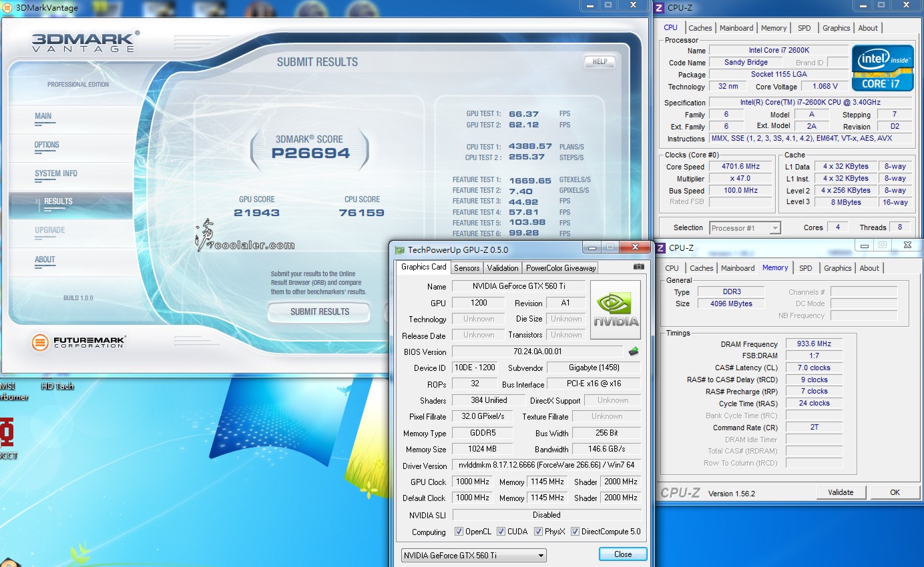Click the CPU score value 76159

[x=362, y=213]
